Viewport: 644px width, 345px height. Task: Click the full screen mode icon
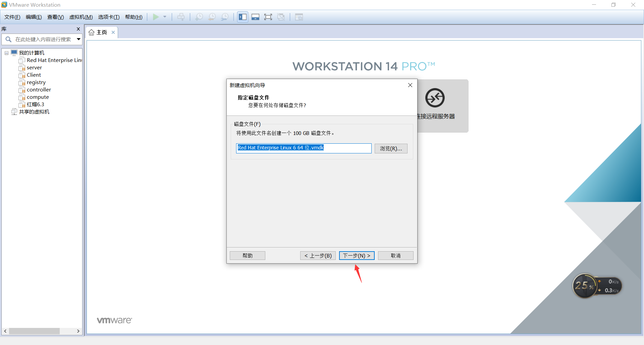268,17
